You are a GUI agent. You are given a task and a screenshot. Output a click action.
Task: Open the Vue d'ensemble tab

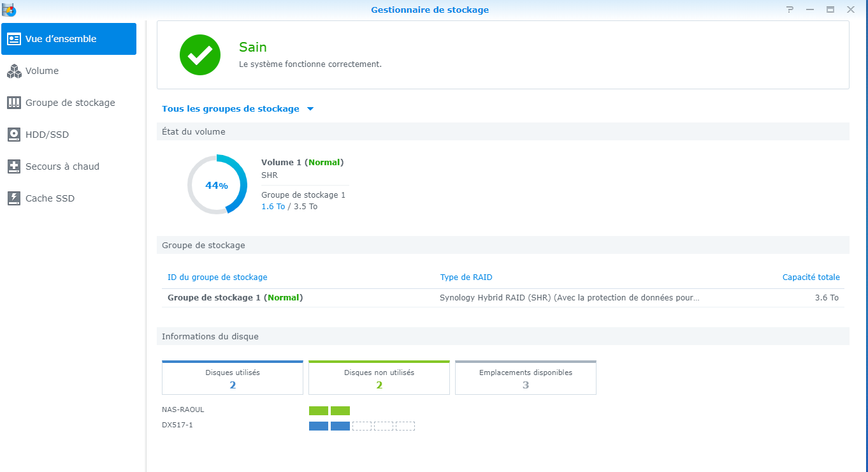69,39
